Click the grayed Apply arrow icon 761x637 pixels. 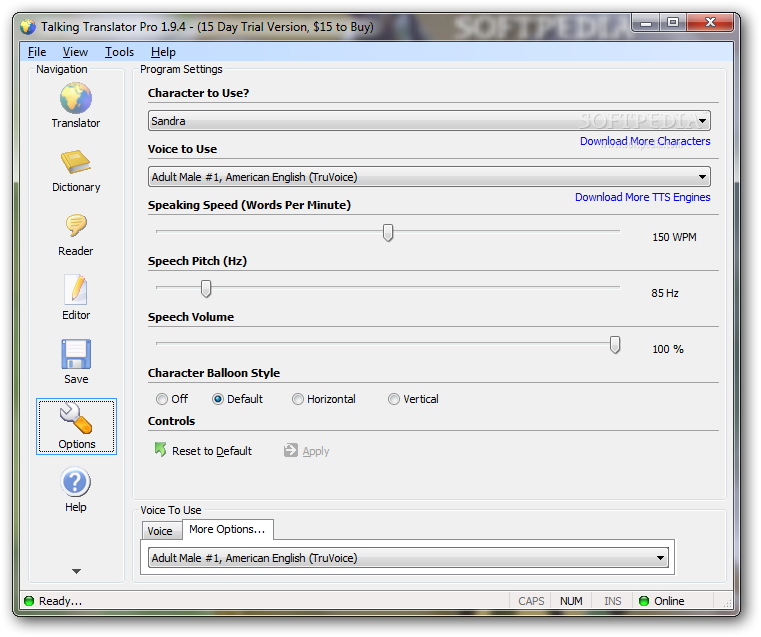pos(290,450)
